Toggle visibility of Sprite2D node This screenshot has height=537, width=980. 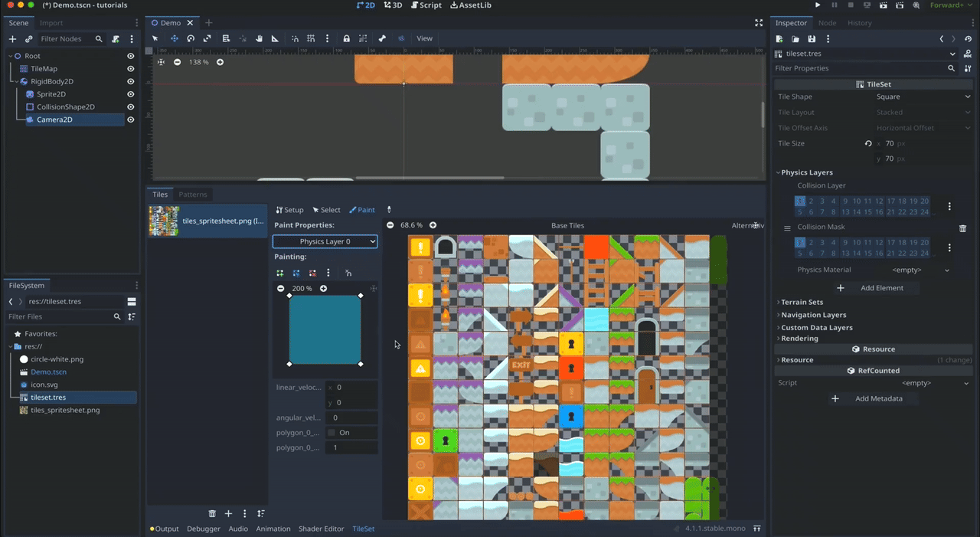(x=131, y=94)
